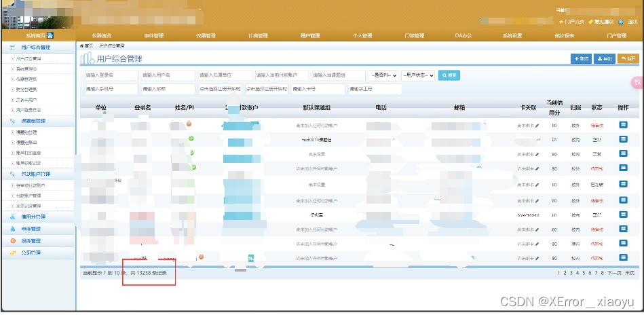The height and width of the screenshot is (315, 644).
Task: Go to page 2 in pagination
Action: 565,273
